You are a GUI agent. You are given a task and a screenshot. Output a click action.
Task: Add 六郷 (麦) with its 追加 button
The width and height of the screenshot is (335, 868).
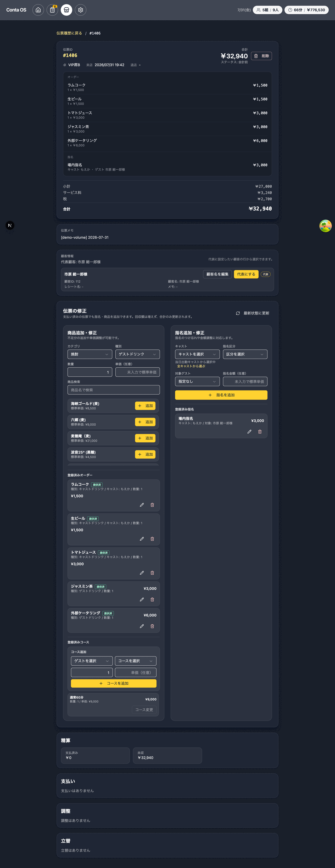click(146, 422)
